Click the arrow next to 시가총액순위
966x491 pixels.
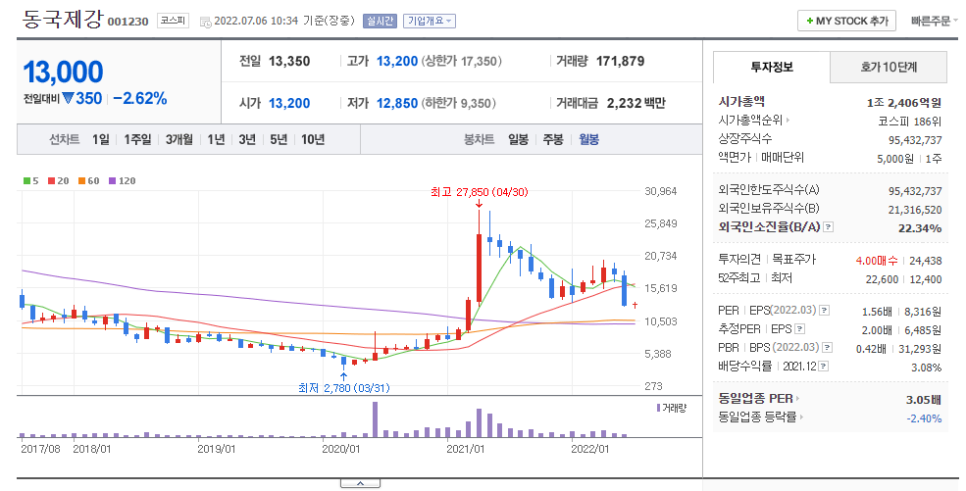pos(787,121)
